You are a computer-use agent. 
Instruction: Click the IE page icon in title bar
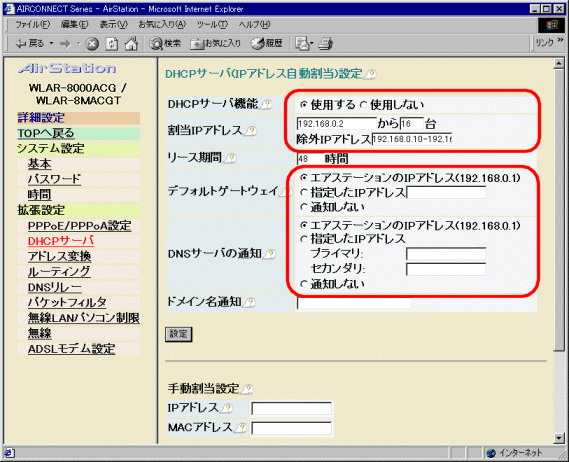click(9, 9)
